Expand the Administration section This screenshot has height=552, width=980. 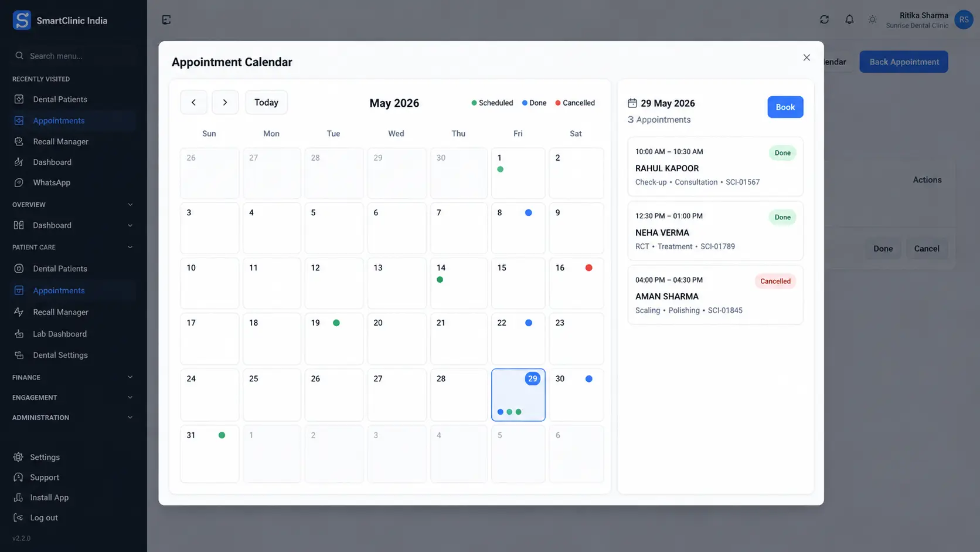pyautogui.click(x=130, y=418)
